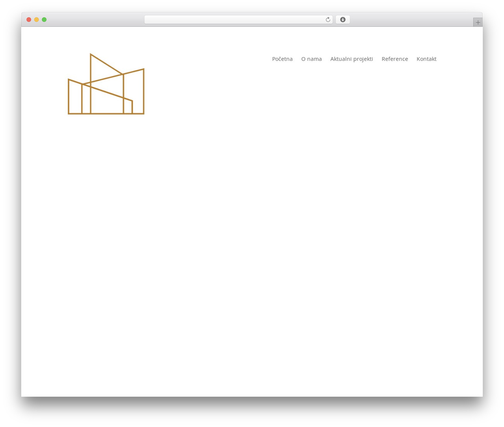Go to the O nama page
The height and width of the screenshot is (427, 504).
311,59
